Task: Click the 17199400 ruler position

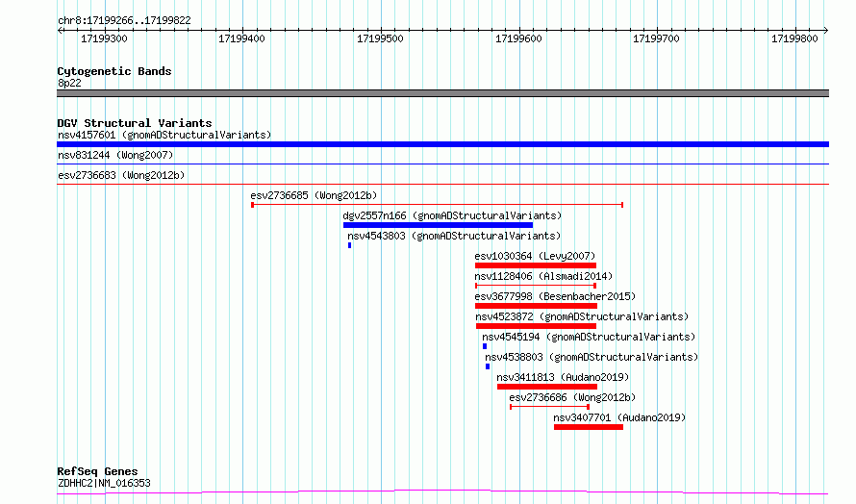Action: pyautogui.click(x=241, y=38)
